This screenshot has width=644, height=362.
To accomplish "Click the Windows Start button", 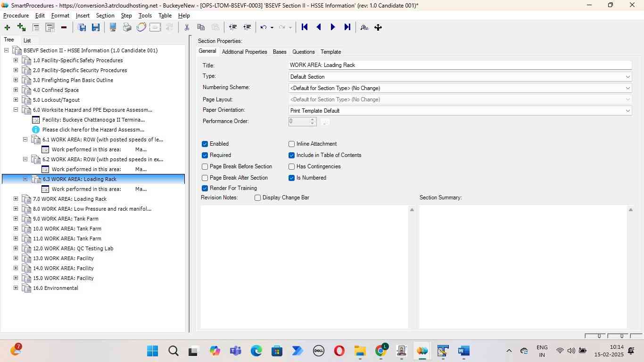I will [x=152, y=351].
